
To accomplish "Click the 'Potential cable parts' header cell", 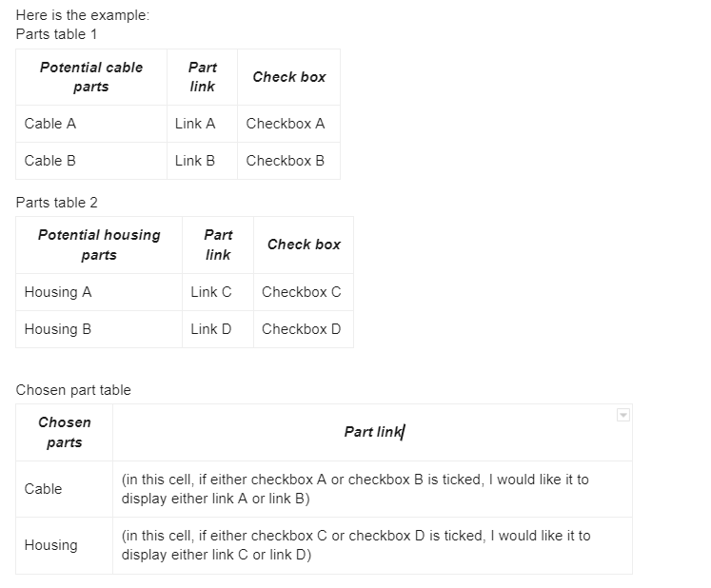I will [x=91, y=77].
